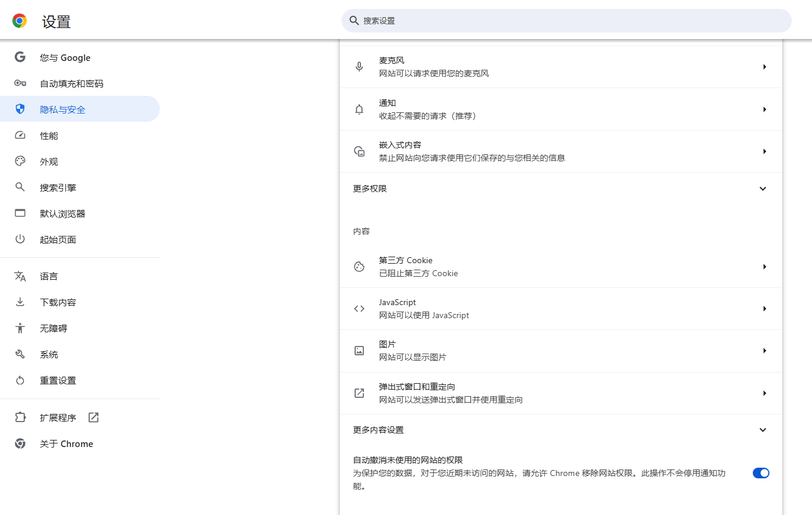Open 图片 settings via its arrow
Screen dimensions: 812x515
pyautogui.click(x=765, y=351)
